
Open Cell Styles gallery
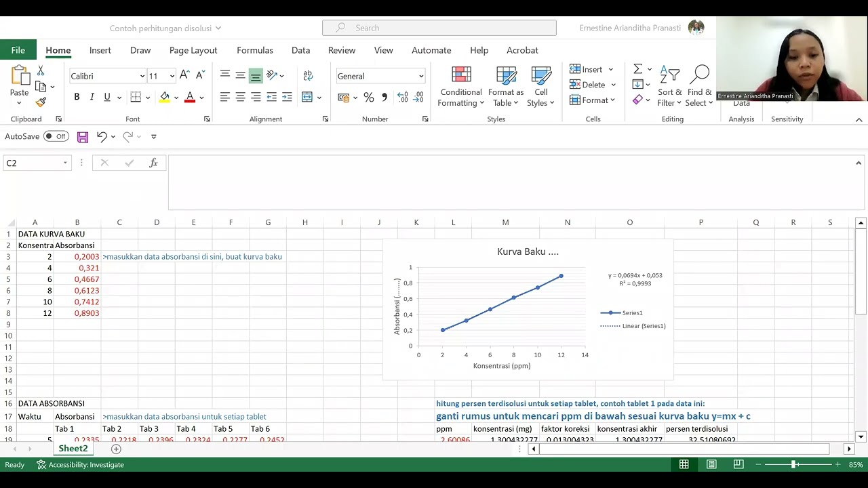tap(541, 87)
